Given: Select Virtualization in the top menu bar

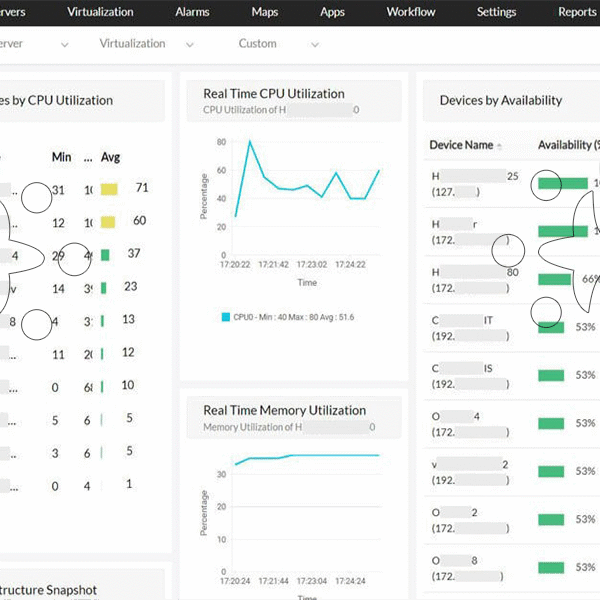Looking at the screenshot, I should 100,12.
